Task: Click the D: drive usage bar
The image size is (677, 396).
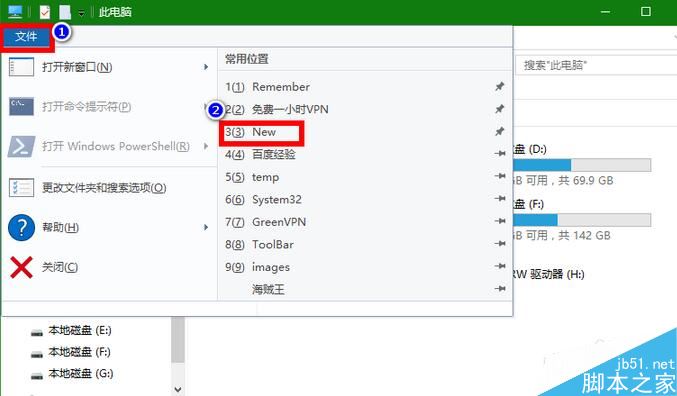Action: (582, 165)
